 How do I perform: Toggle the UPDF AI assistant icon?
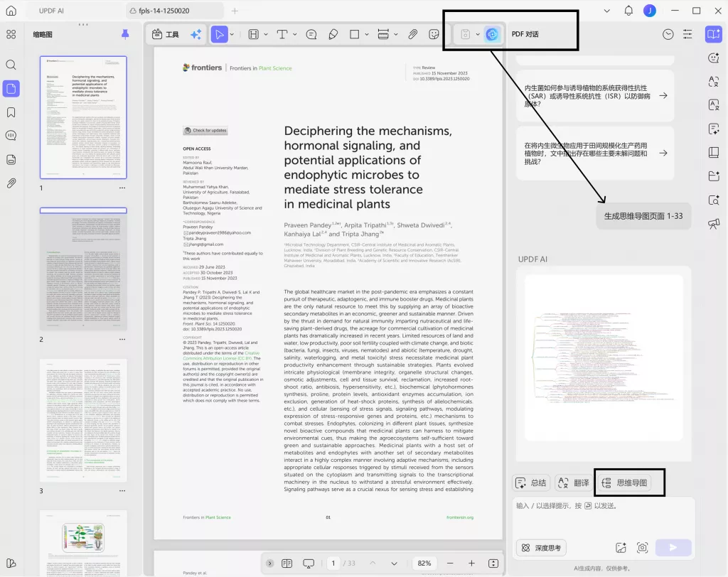[492, 34]
